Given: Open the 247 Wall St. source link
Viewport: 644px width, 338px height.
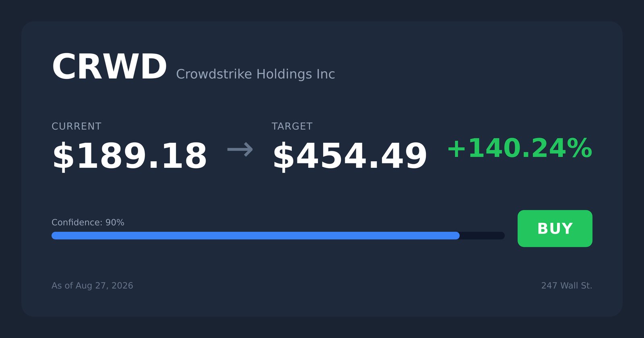Looking at the screenshot, I should coord(567,286).
